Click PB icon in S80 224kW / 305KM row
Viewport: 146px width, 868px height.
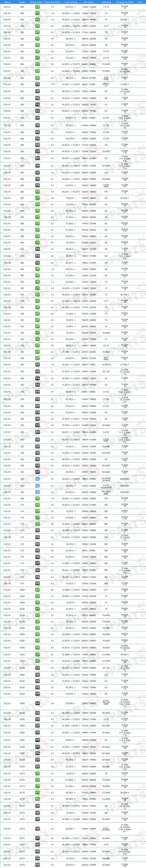coord(37,243)
